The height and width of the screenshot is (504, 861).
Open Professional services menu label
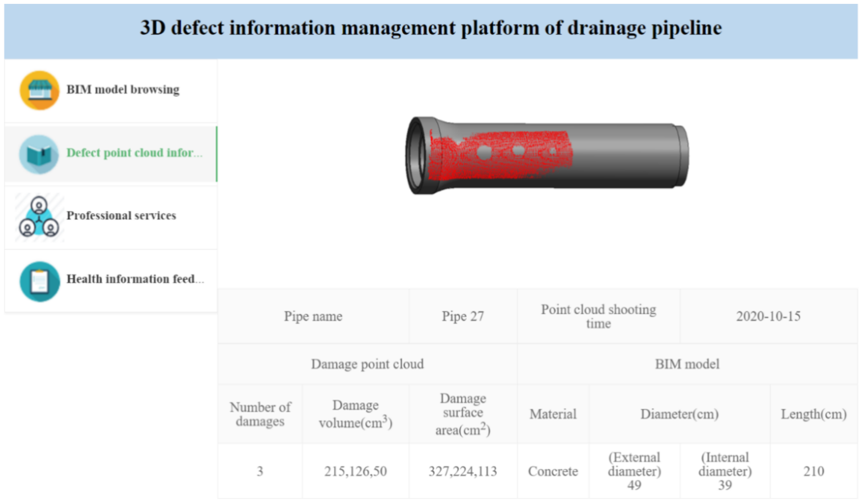(x=121, y=216)
